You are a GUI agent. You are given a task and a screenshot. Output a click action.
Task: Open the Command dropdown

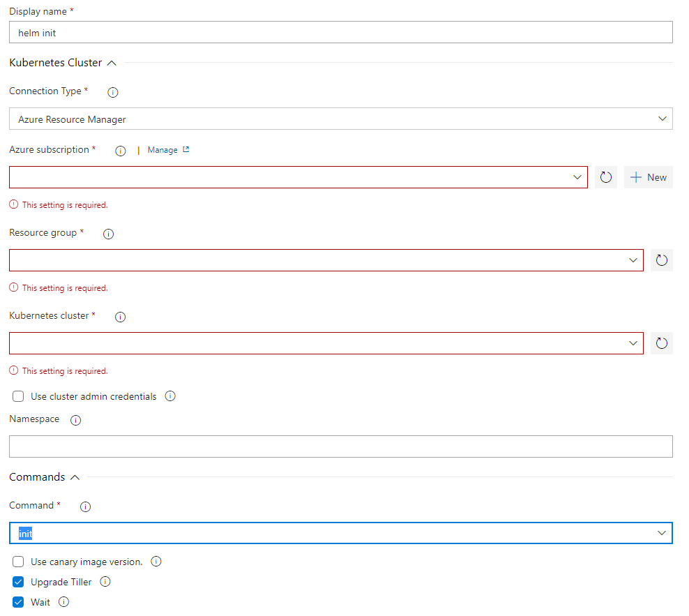pyautogui.click(x=662, y=533)
